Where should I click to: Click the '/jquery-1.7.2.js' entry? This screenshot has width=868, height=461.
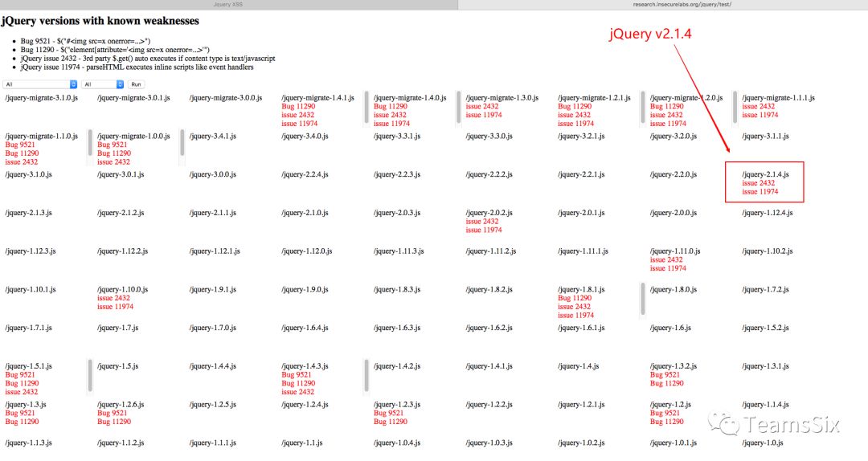(766, 289)
